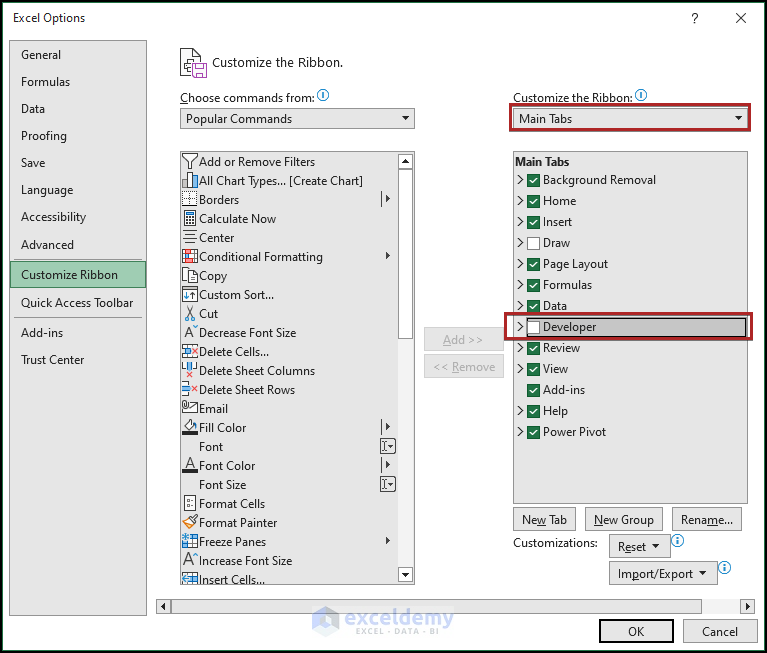Click info icon beside Choose commands from
This screenshot has width=767, height=653.
pyautogui.click(x=323, y=95)
